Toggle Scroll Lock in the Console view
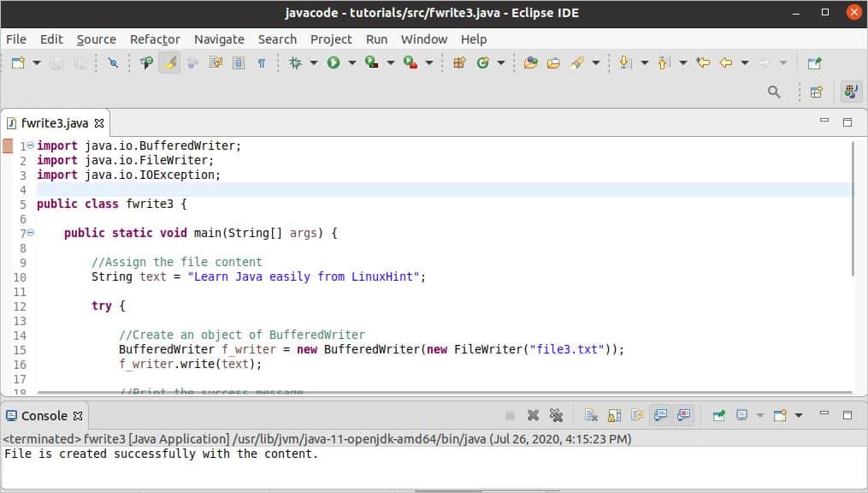This screenshot has height=493, width=868. pyautogui.click(x=613, y=415)
